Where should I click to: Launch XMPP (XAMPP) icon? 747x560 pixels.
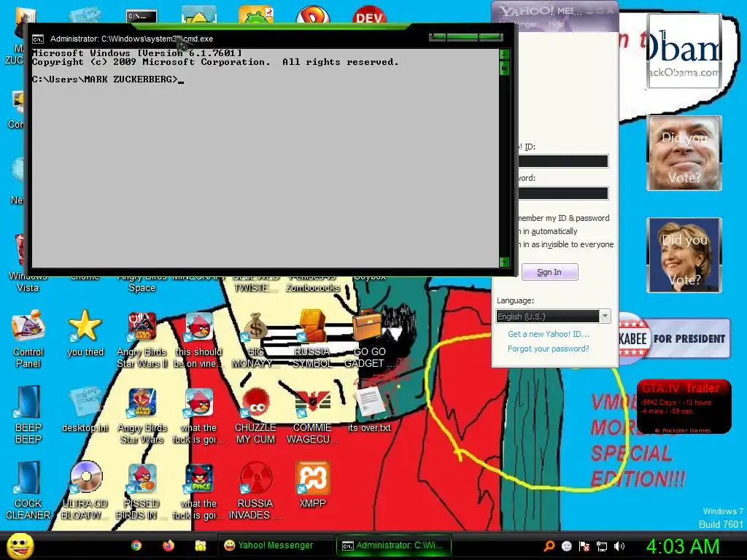[x=312, y=485]
